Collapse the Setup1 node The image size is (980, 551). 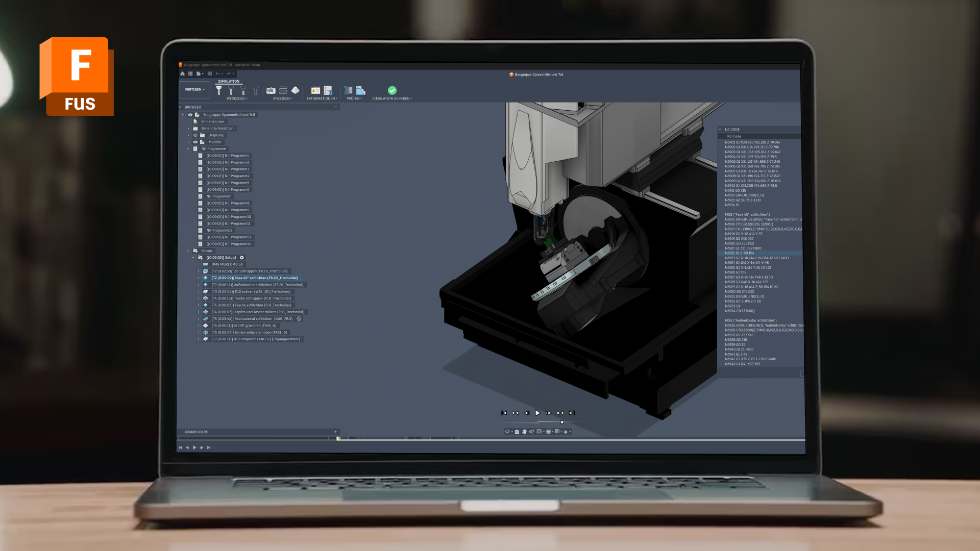193,258
